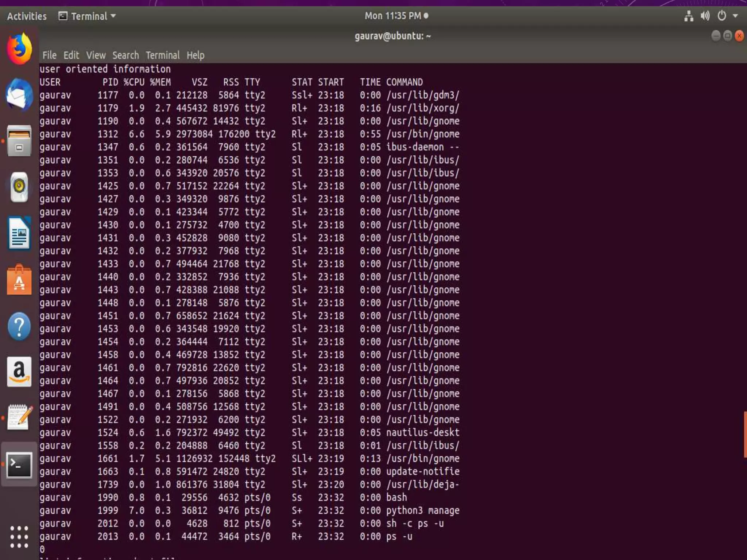The width and height of the screenshot is (747, 560).
Task: Launch Thunderbird mail from the dock
Action: 19,95
